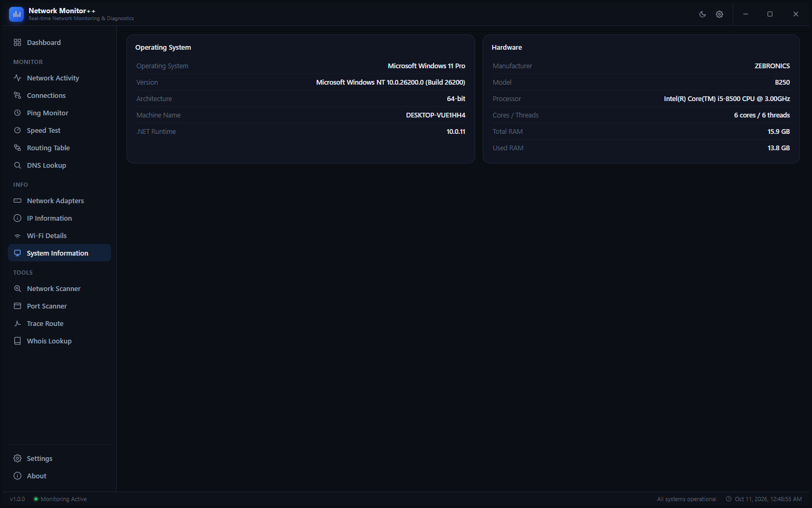Click the Trace Route icon
Viewport: 812px width, 508px height.
[17, 323]
